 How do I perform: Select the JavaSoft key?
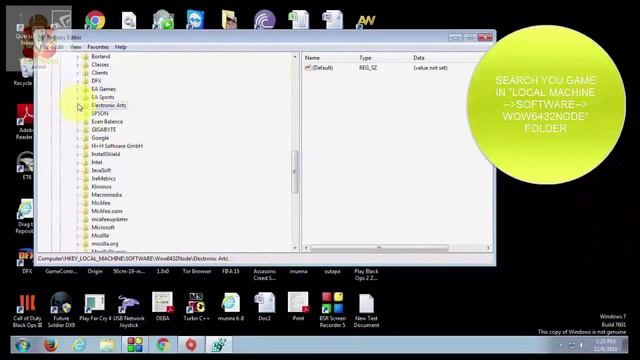click(x=101, y=171)
